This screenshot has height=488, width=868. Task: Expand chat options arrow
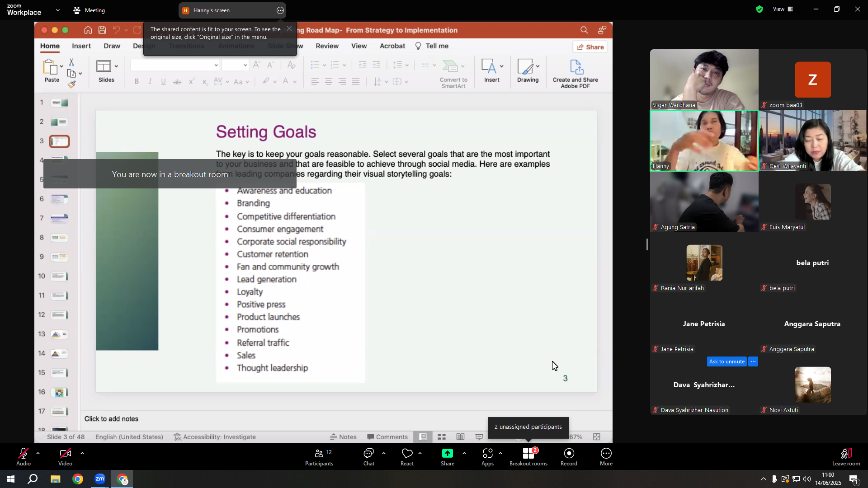[384, 453]
